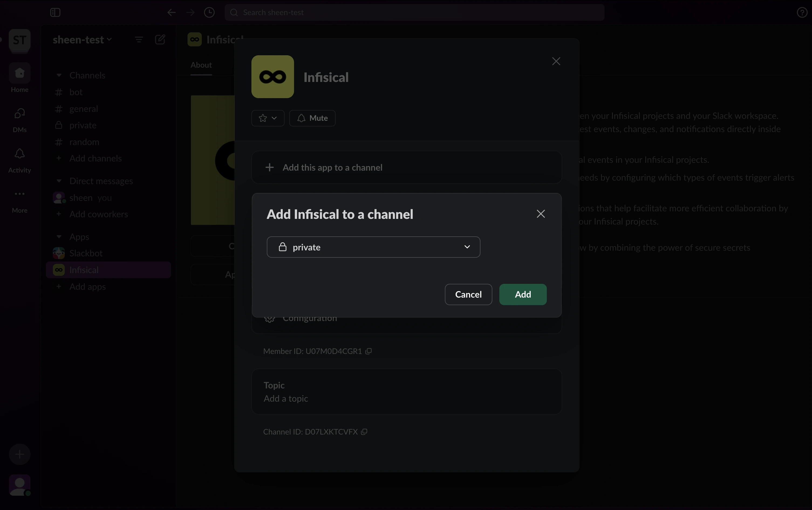This screenshot has height=510, width=812.
Task: Open the history clock icon
Action: coord(209,12)
